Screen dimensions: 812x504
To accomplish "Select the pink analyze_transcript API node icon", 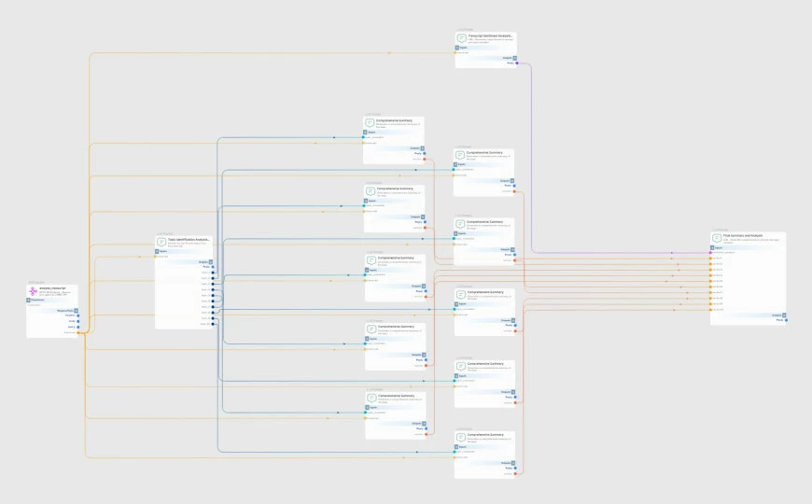I will (x=33, y=291).
